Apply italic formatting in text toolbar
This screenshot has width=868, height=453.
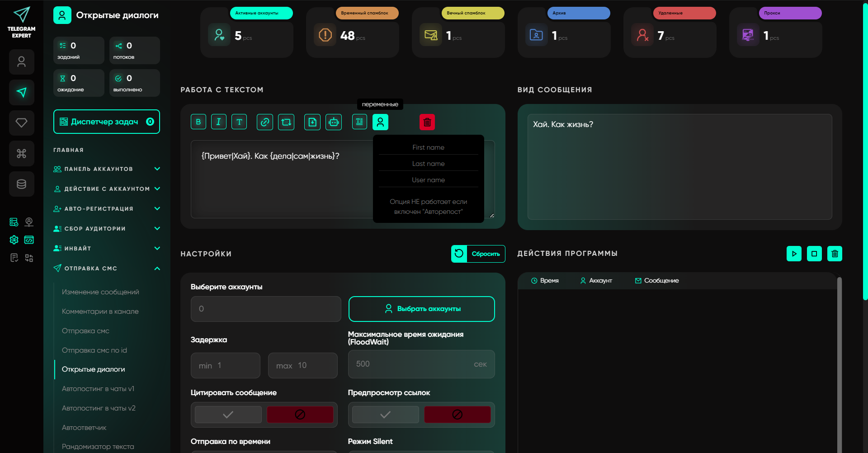pos(219,122)
